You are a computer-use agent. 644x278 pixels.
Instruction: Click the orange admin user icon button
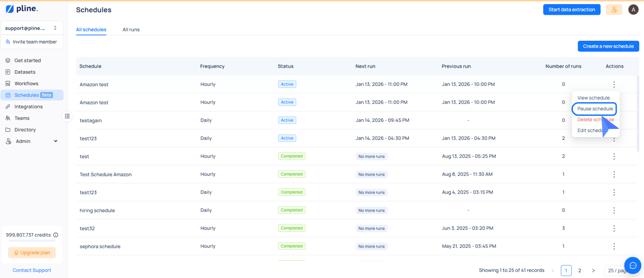pos(614,10)
